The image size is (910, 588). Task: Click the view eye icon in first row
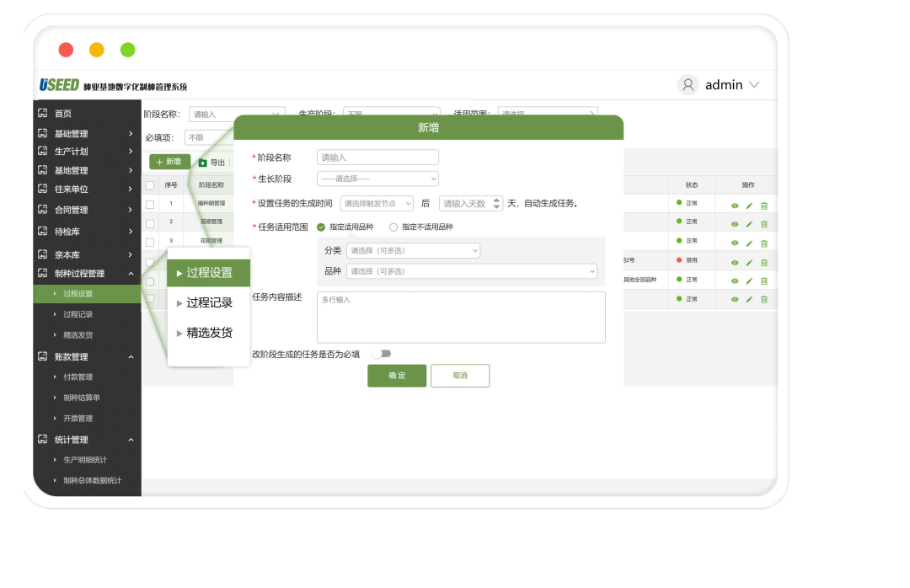click(735, 206)
